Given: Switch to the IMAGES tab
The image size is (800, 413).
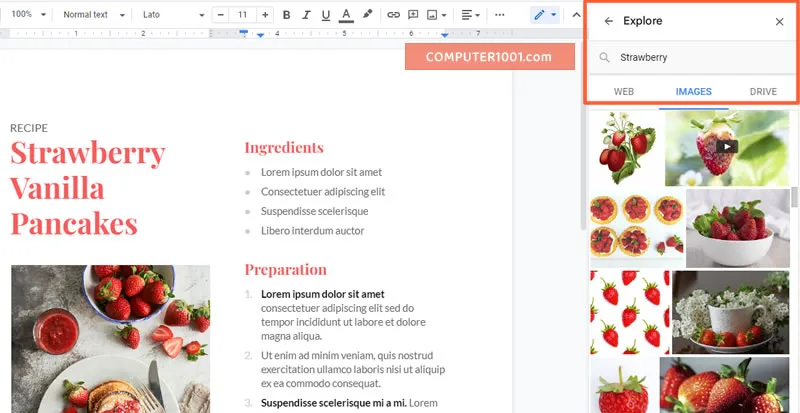Looking at the screenshot, I should (693, 92).
